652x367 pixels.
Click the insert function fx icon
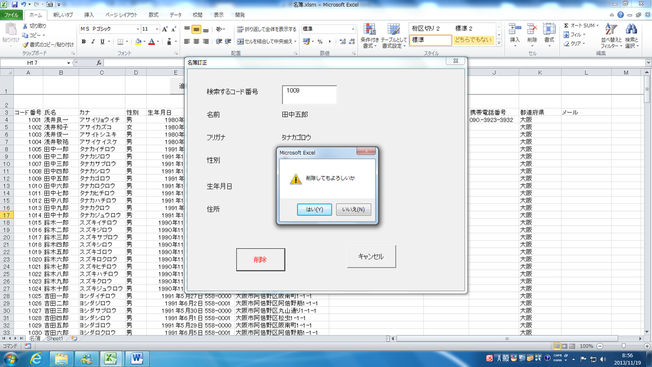pyautogui.click(x=99, y=63)
